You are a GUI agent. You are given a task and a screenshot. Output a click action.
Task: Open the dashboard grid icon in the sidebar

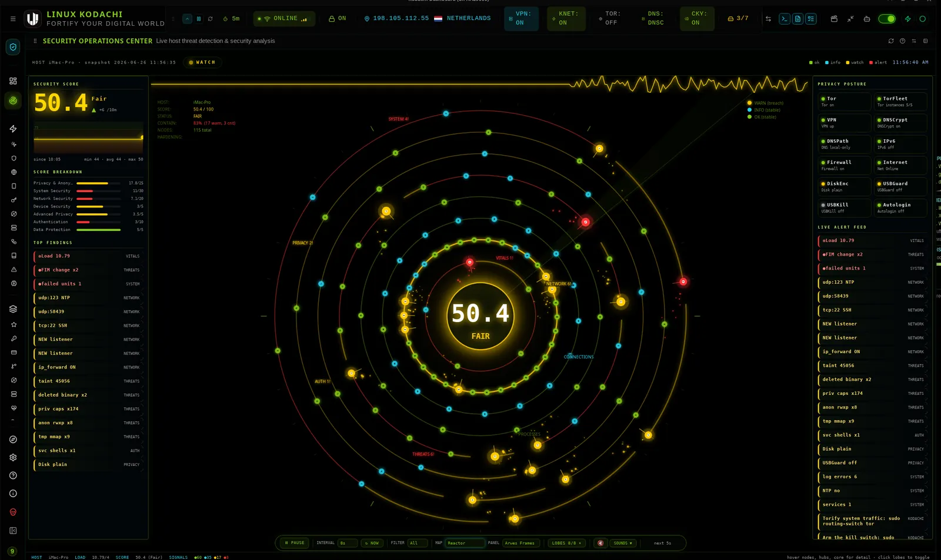[x=13, y=81]
